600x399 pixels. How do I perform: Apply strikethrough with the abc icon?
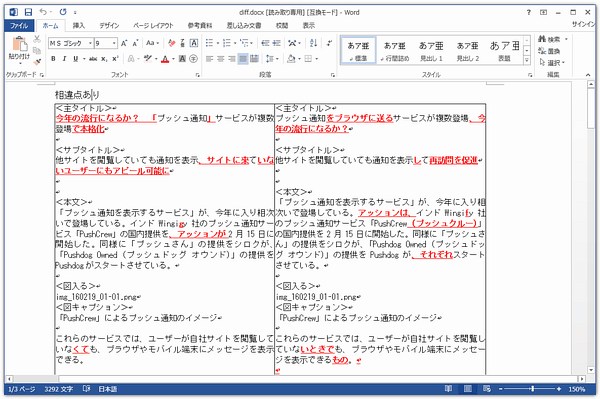tap(93, 59)
